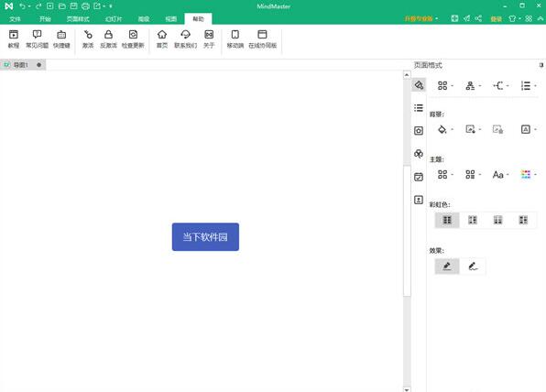Click the canvas scroll-down arrow

407,389
